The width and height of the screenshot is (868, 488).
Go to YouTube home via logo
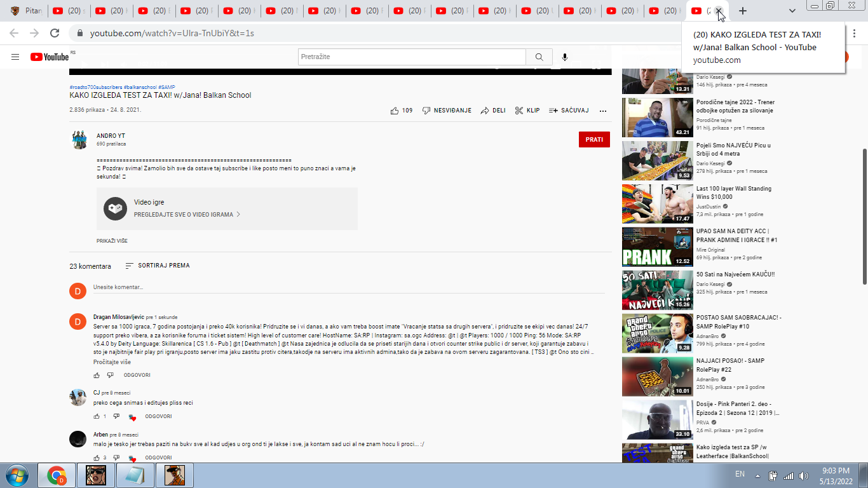coord(50,57)
